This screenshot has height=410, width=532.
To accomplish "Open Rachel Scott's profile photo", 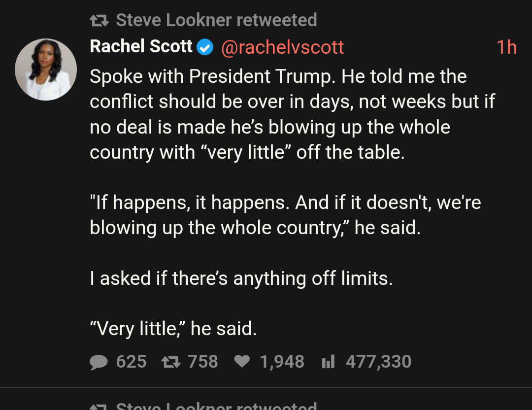I will click(46, 69).
